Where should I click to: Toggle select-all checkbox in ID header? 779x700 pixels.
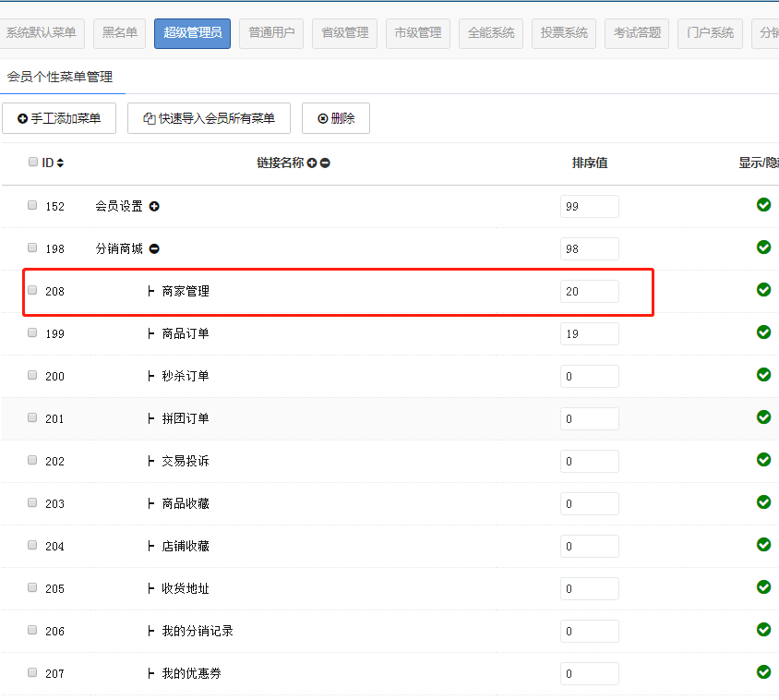(33, 163)
